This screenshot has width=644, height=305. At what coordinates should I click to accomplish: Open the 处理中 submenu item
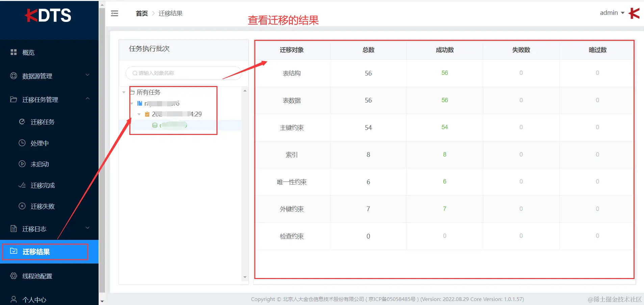(x=49, y=143)
